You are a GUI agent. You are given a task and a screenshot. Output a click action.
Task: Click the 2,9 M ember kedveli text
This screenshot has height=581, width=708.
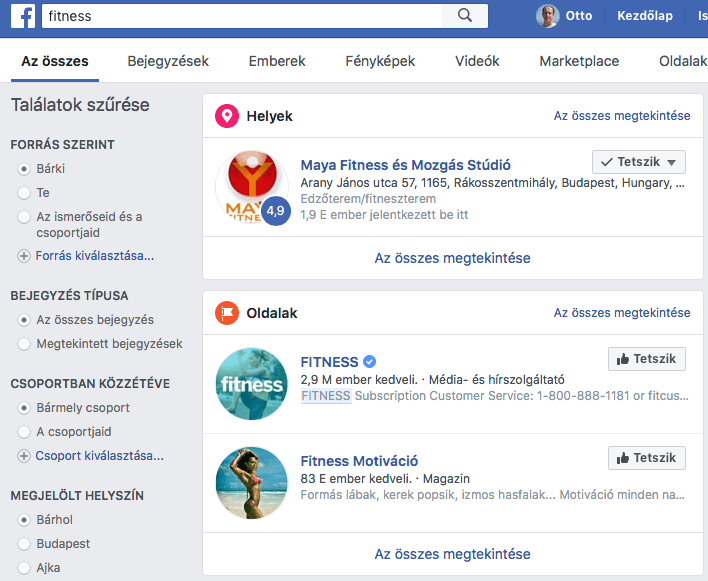(x=359, y=380)
